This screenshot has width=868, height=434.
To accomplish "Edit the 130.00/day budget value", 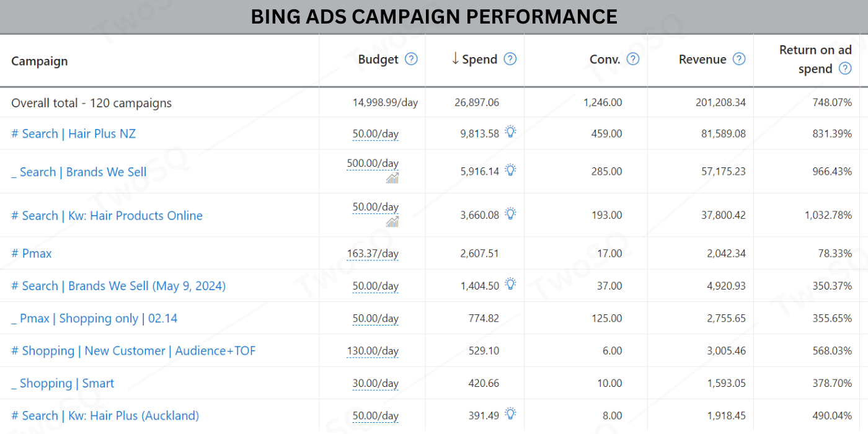I will pos(373,351).
